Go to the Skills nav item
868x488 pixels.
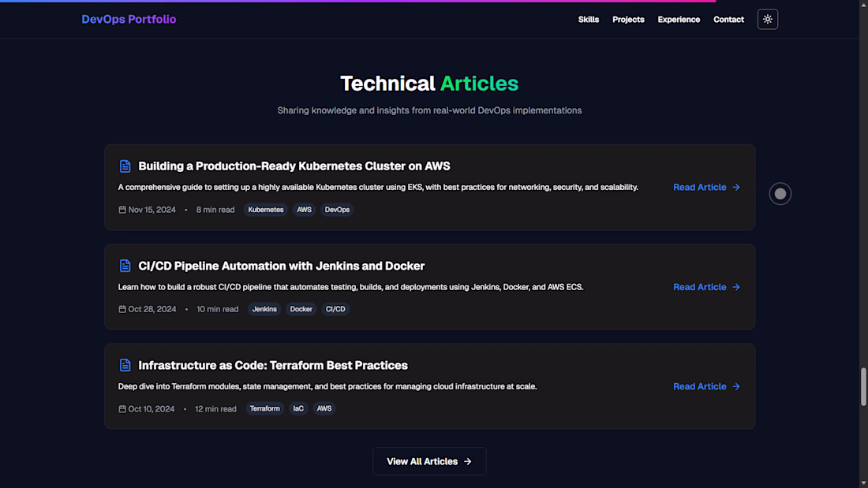(x=588, y=20)
